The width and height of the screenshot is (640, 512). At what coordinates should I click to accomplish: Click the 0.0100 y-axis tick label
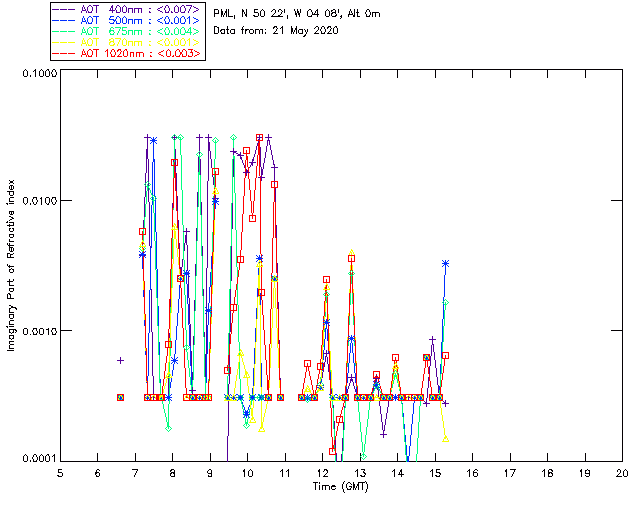click(x=37, y=202)
